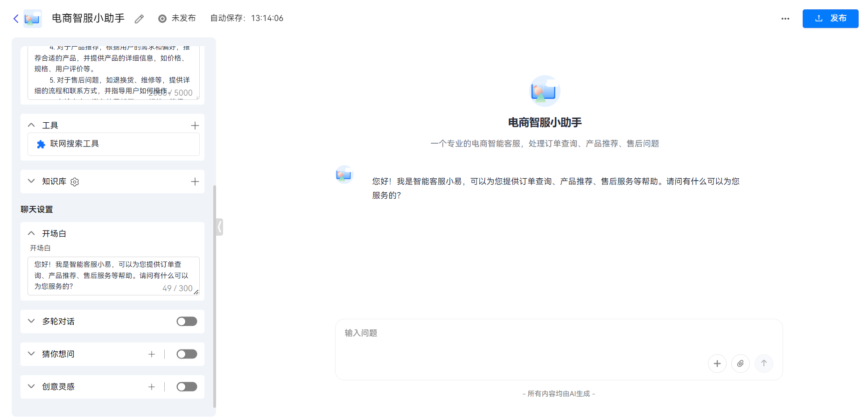
Task: Collapse the 开场白 section
Action: (x=31, y=233)
